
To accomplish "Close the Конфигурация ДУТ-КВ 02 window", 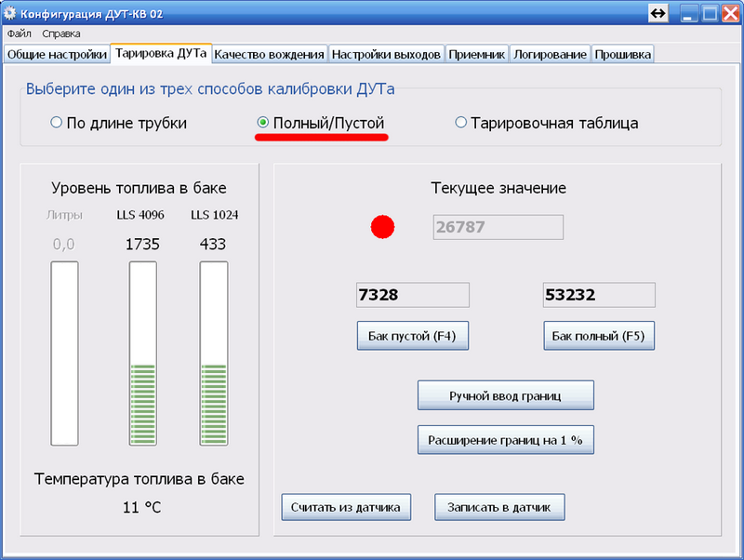I will point(731,13).
